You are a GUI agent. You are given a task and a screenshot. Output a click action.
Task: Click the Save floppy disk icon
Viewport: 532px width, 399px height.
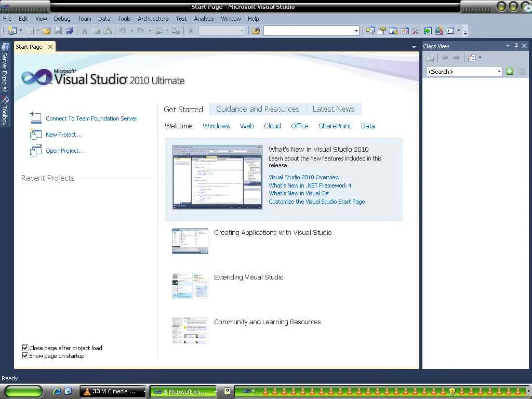(58, 31)
